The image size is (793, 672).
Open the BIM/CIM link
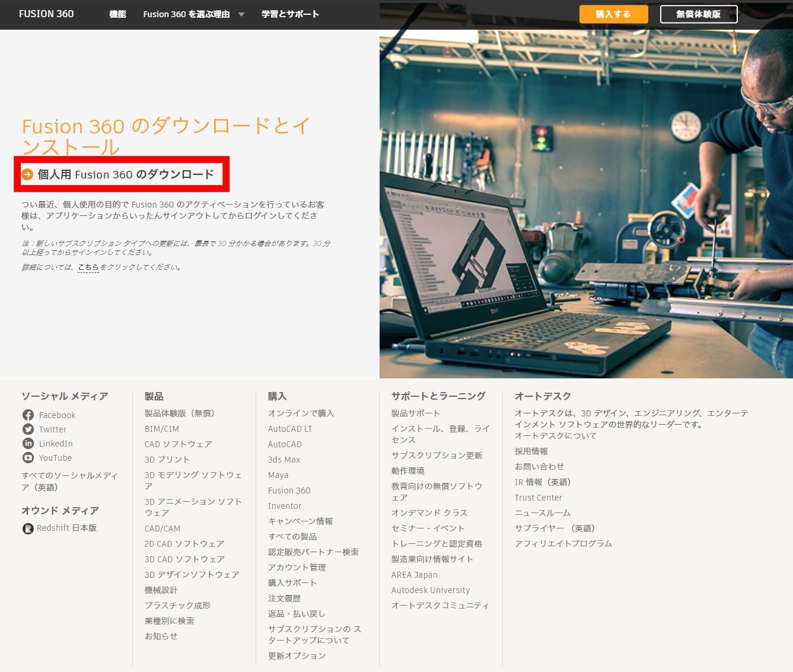click(x=161, y=429)
